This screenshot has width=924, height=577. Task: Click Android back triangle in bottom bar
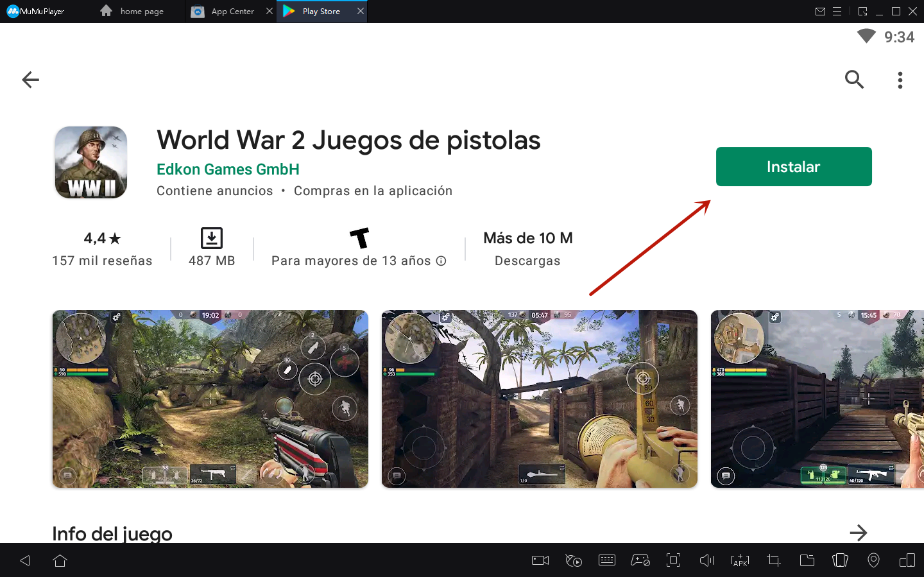coord(25,561)
